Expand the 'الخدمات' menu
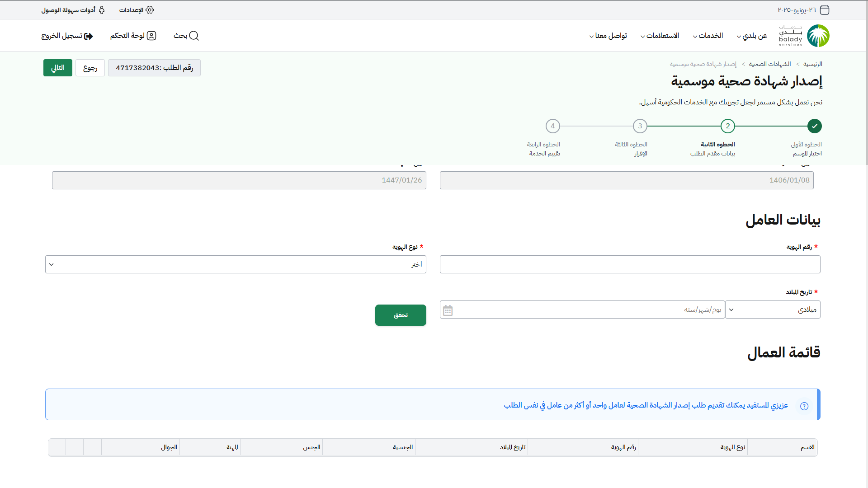The height and width of the screenshot is (488, 868). 708,36
